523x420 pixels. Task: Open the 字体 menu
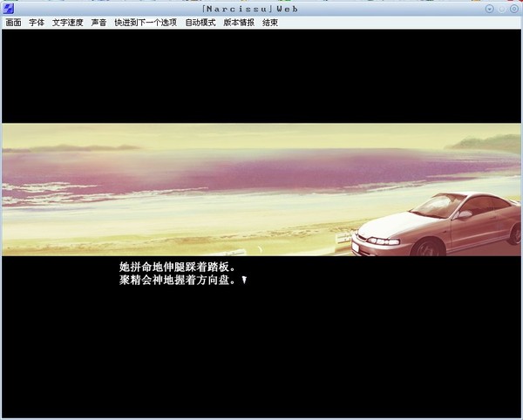point(37,23)
